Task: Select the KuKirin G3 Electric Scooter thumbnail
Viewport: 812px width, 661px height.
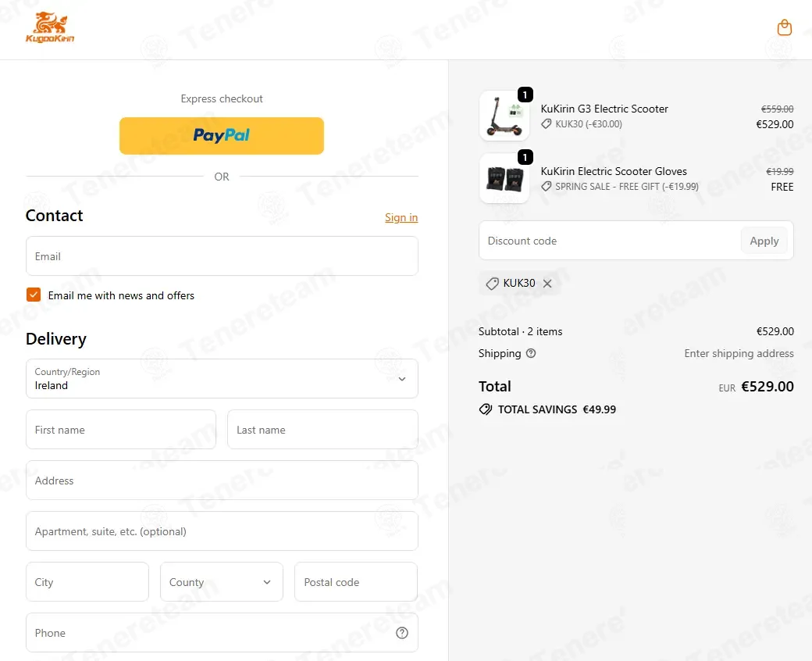Action: coord(504,116)
